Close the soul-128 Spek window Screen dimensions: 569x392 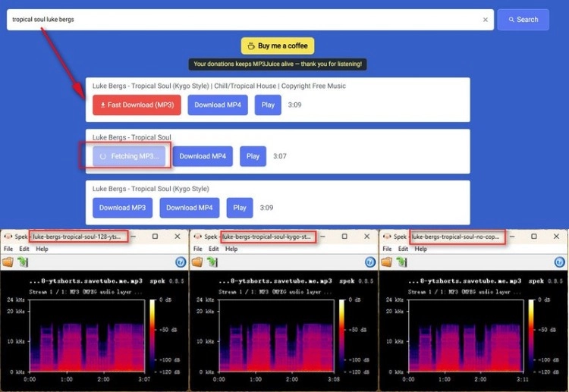[x=178, y=237]
